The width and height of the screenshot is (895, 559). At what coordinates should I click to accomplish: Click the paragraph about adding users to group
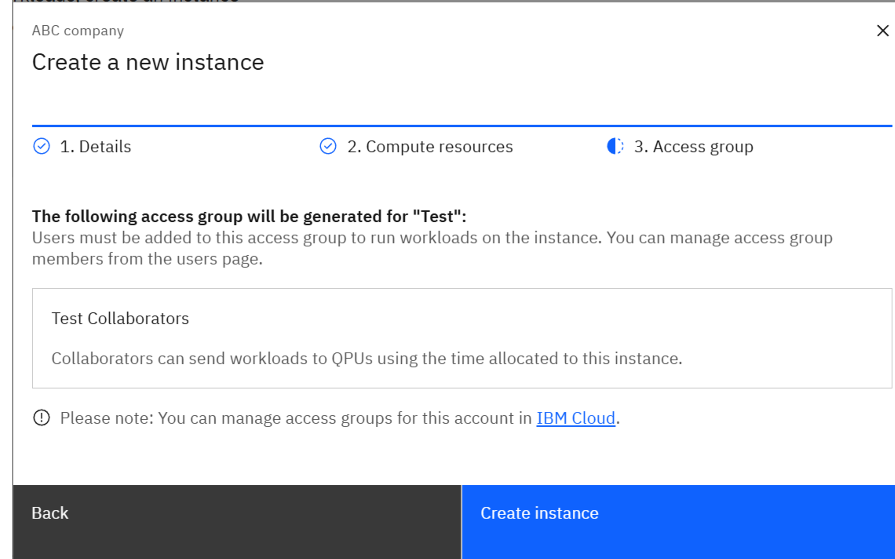point(432,247)
